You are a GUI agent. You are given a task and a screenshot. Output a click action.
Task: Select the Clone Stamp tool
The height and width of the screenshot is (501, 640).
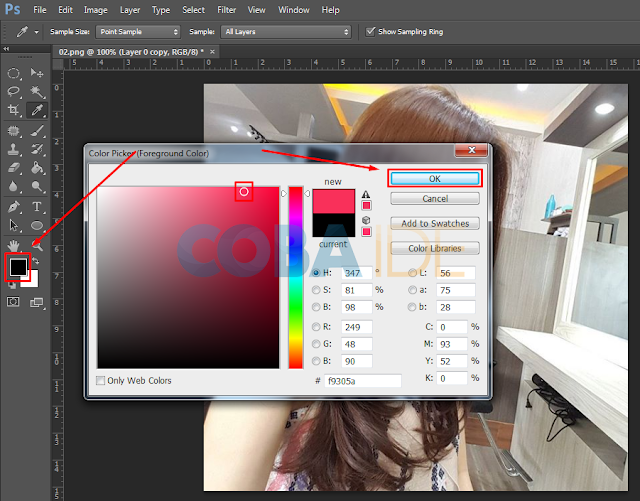click(x=13, y=149)
